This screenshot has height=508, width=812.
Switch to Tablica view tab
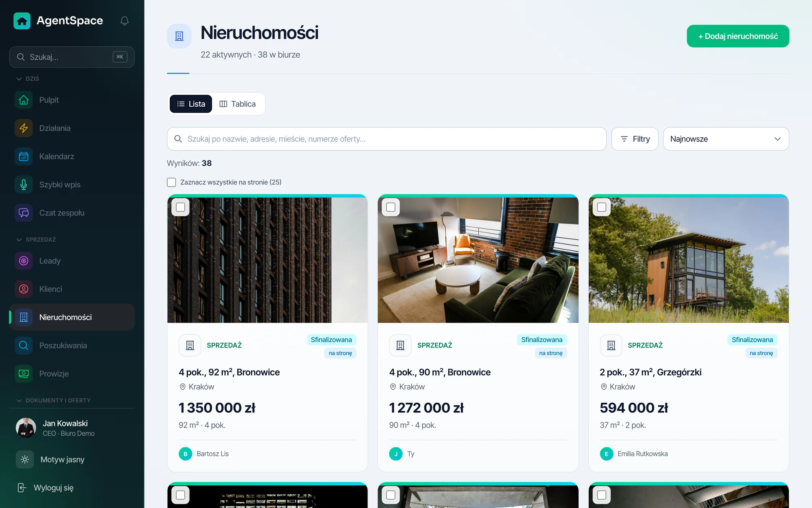point(238,104)
